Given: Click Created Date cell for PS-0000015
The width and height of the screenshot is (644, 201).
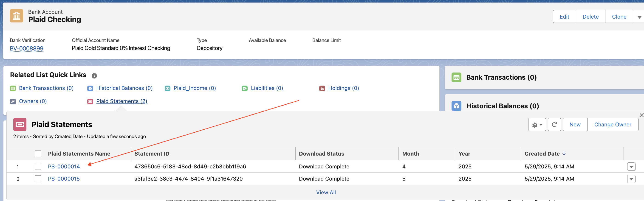Looking at the screenshot, I should tap(549, 179).
